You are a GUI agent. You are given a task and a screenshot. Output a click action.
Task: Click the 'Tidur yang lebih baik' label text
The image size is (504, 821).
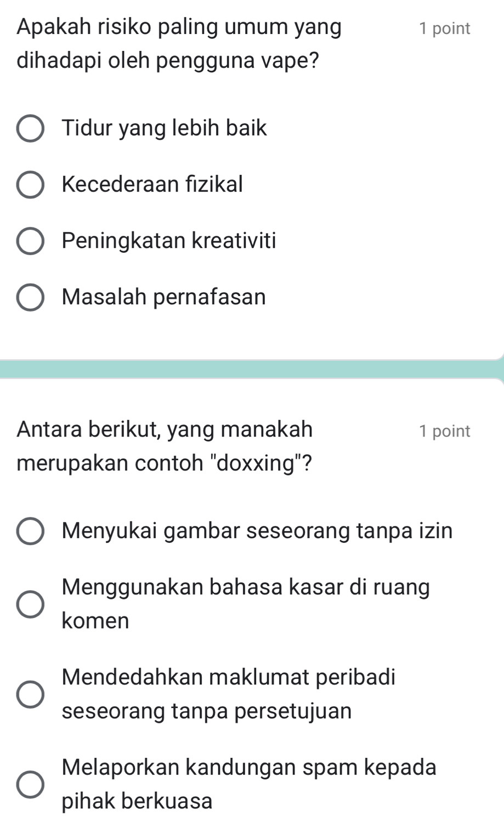point(165,129)
